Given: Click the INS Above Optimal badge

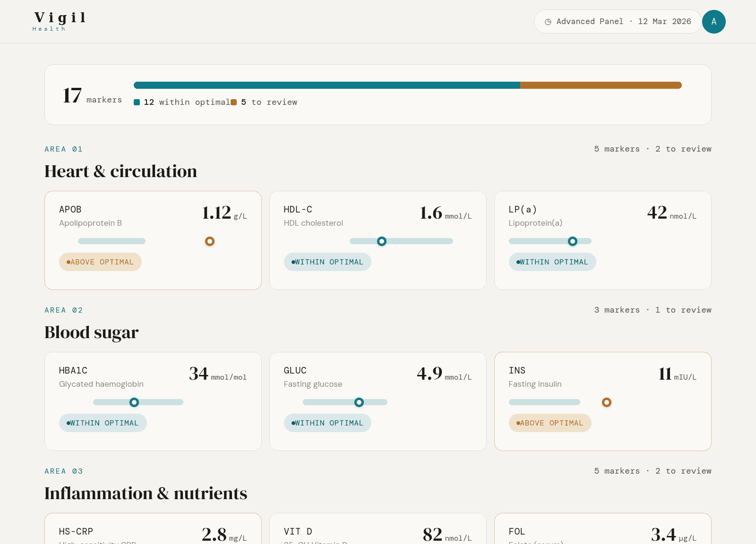Looking at the screenshot, I should point(550,423).
